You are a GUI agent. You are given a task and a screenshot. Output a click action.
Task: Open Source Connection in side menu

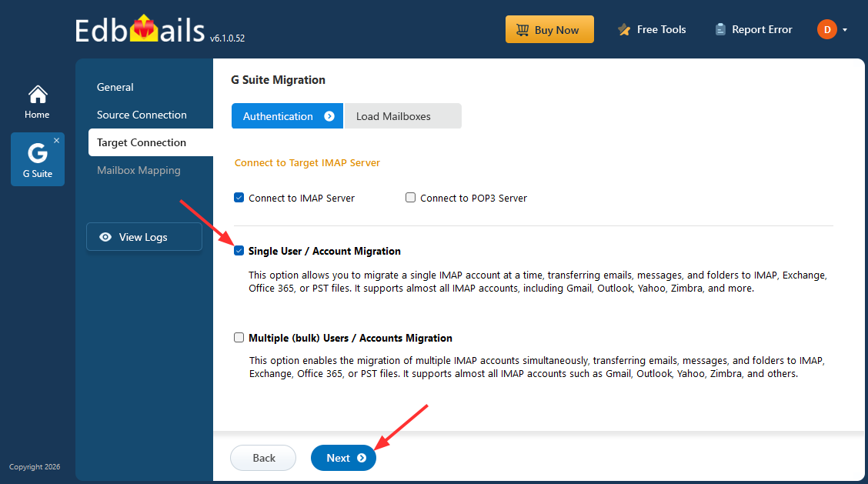click(142, 115)
